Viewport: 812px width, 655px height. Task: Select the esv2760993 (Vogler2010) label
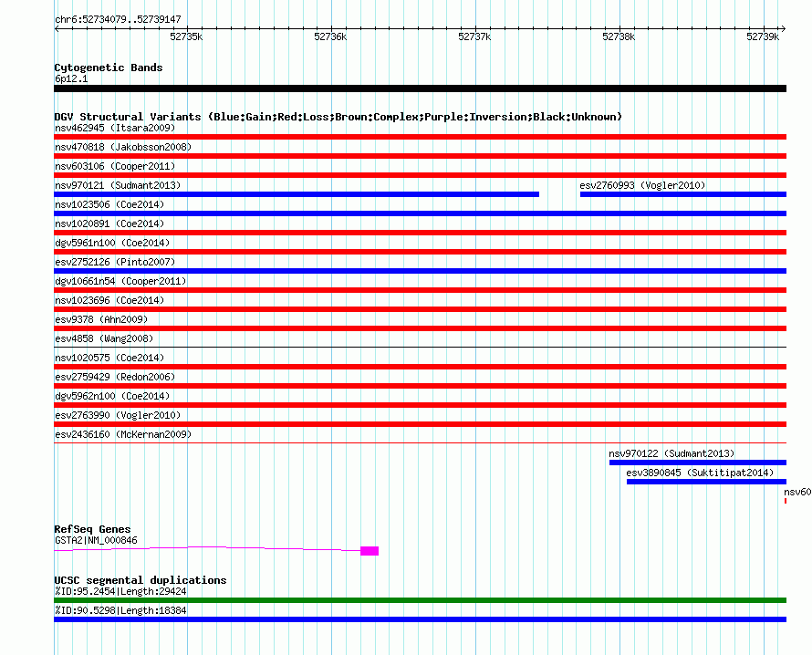(642, 185)
